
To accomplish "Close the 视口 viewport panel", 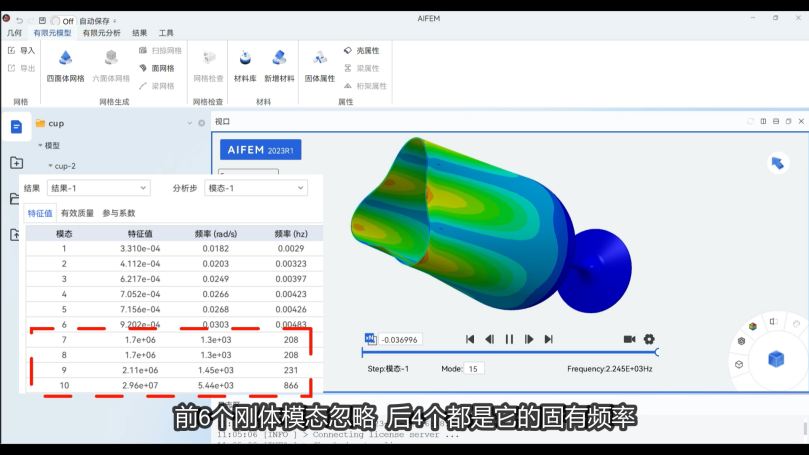I will click(801, 121).
